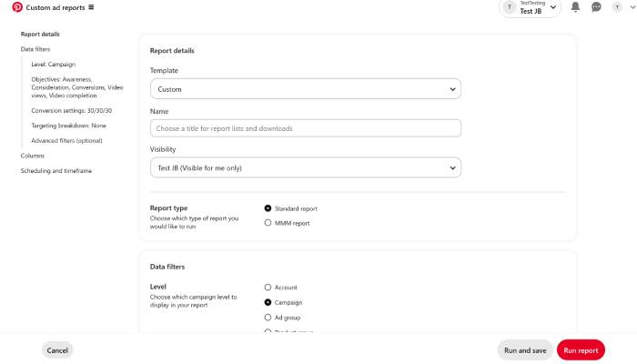This screenshot has width=637, height=364.
Task: Open Advanced filters (optional) in sidebar
Action: (x=66, y=140)
